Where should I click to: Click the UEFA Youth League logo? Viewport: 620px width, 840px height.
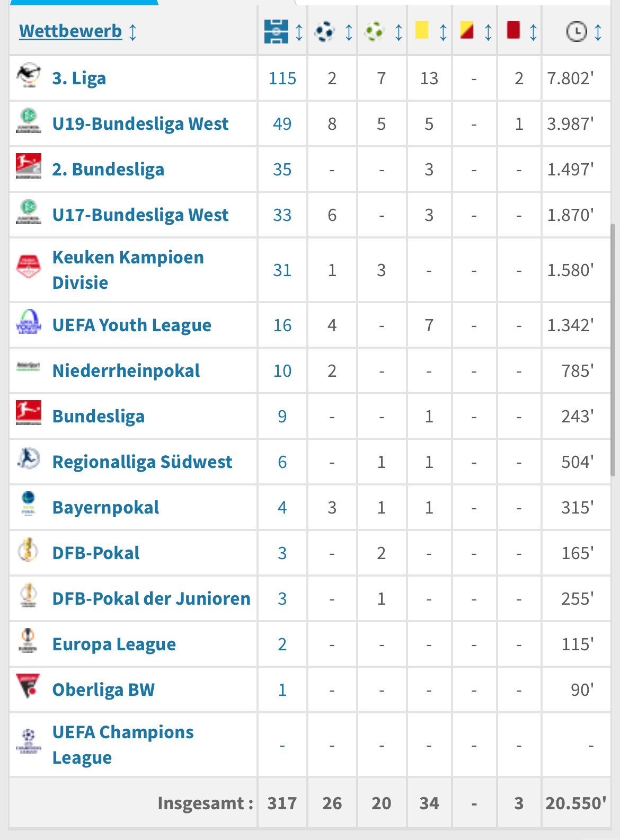(x=29, y=322)
